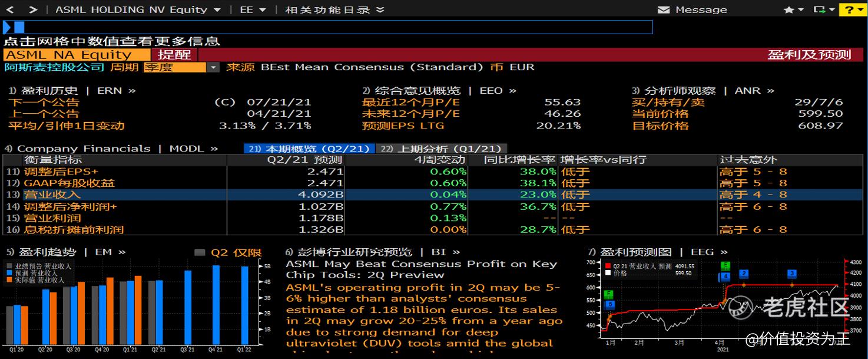
Task: Select blue marker 4 on forecast chart
Action: tap(725, 276)
